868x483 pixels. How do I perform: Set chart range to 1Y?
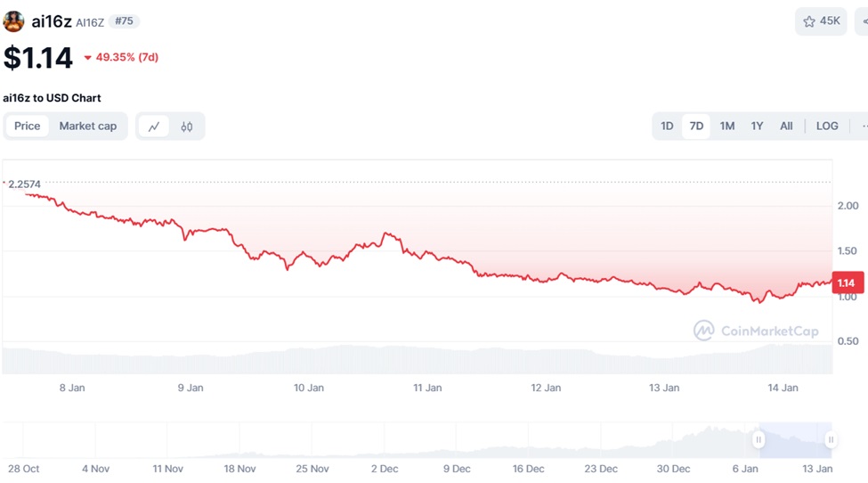coord(757,127)
